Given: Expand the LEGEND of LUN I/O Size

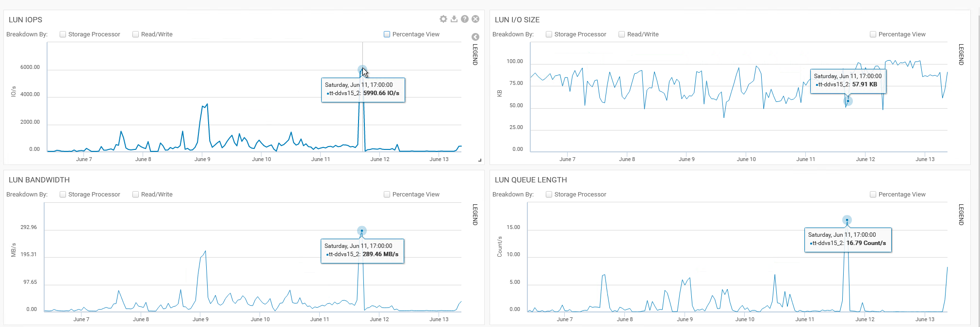Looking at the screenshot, I should (x=961, y=54).
